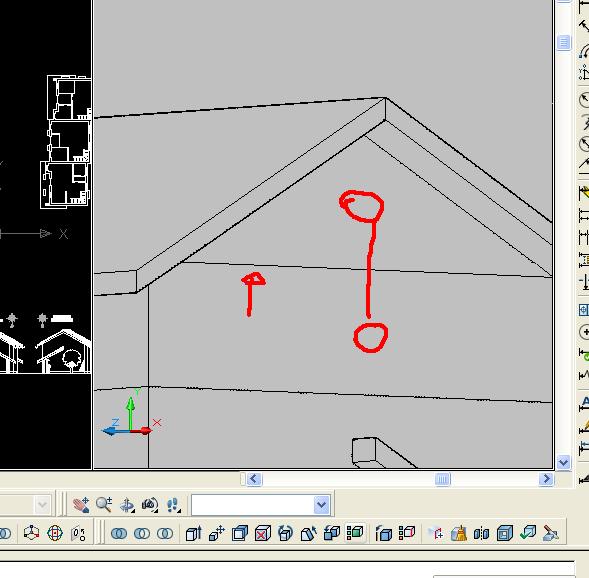The height and width of the screenshot is (578, 589).
Task: Activate the 3D Zoom magnifier tool
Action: pos(104,505)
